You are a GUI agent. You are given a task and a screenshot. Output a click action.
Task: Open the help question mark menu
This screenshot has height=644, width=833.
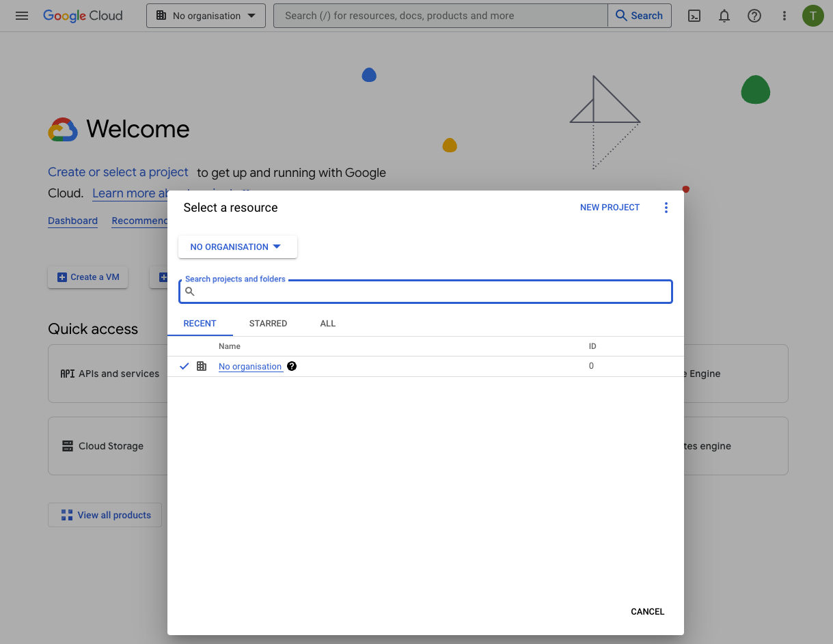point(754,16)
